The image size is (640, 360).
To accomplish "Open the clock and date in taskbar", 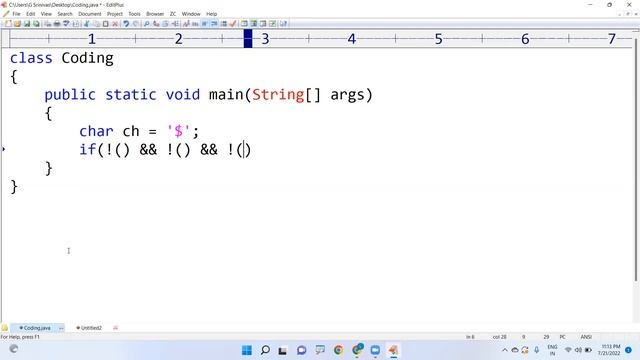I will [609, 350].
